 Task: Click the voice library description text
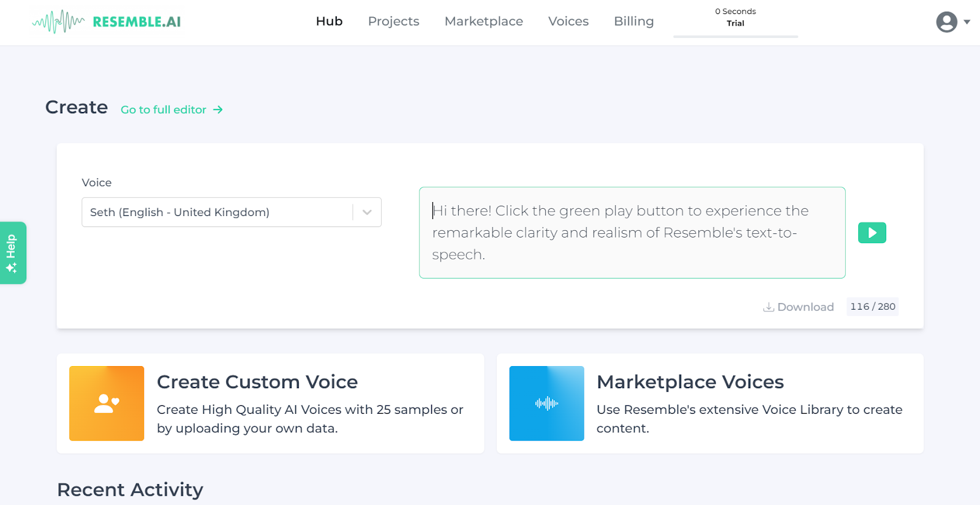[749, 419]
